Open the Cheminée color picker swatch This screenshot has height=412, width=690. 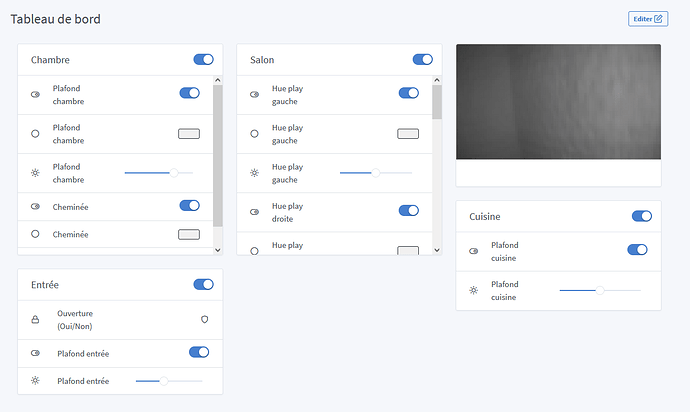pyautogui.click(x=189, y=235)
